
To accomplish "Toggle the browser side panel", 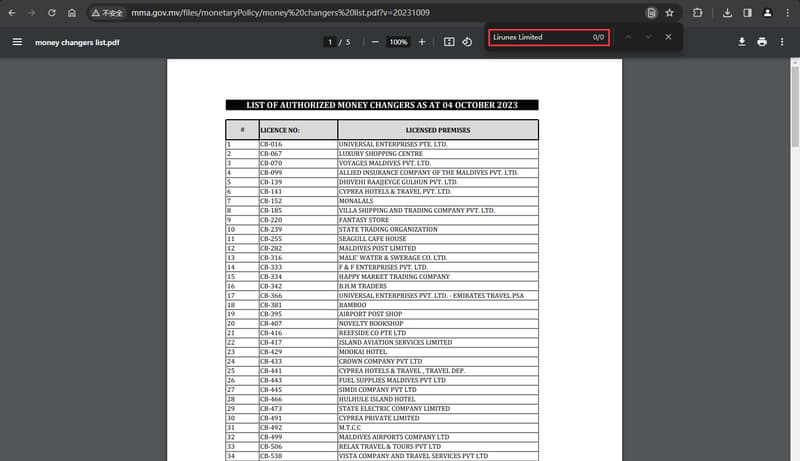I will coord(747,13).
